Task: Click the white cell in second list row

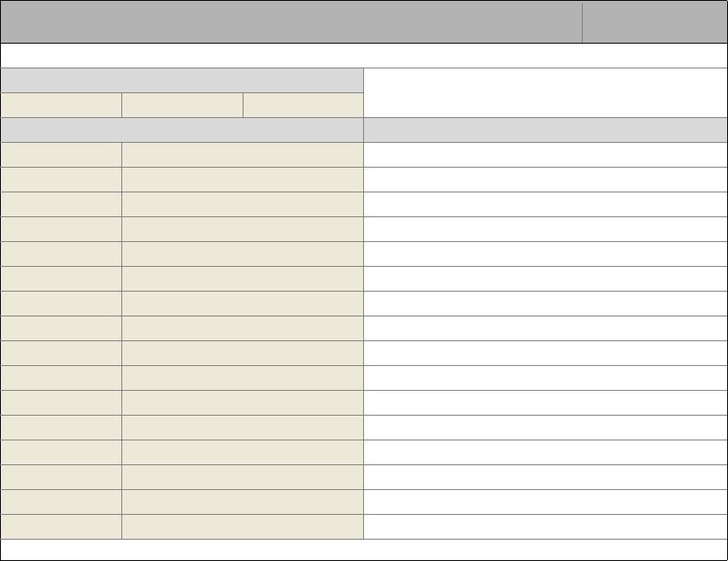Action: [545, 180]
